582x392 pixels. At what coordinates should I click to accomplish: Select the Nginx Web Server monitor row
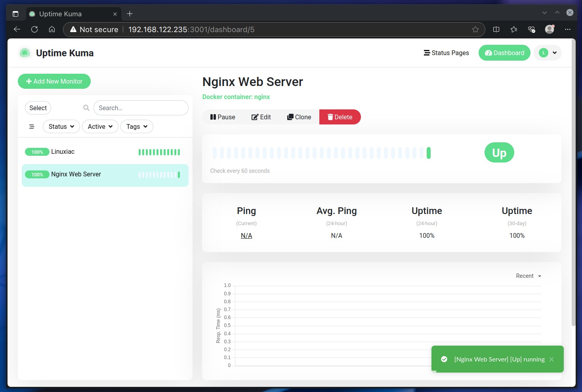[x=105, y=175]
